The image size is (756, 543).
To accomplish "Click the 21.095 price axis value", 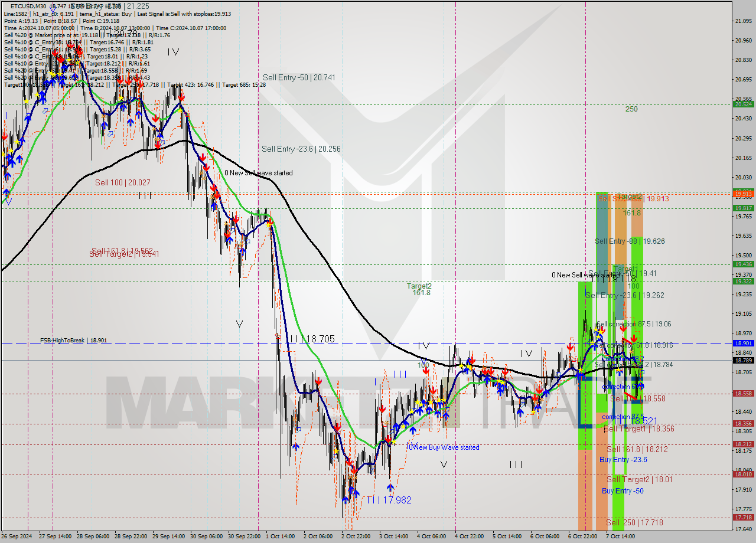I will click(x=743, y=21).
